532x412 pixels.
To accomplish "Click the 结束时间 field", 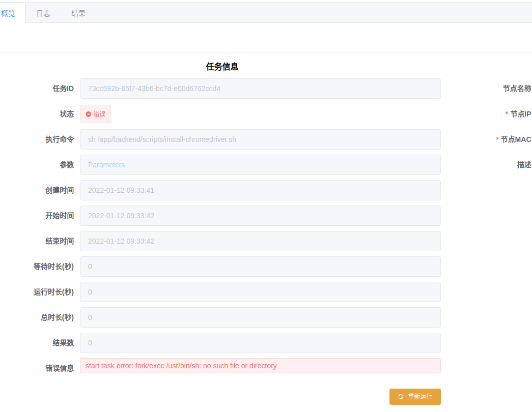I will 260,241.
